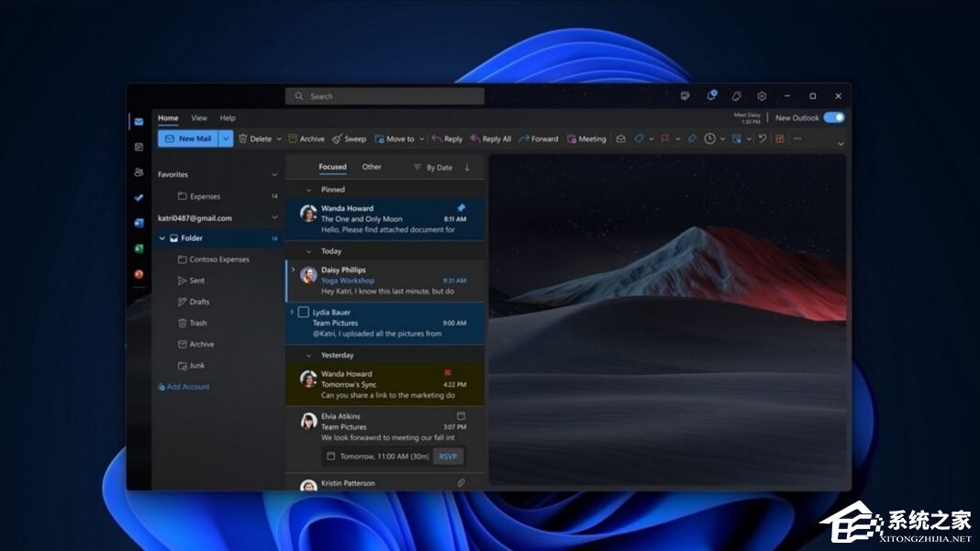Open the Delete dropdown arrow
Screen dimensions: 980x551
[279, 139]
